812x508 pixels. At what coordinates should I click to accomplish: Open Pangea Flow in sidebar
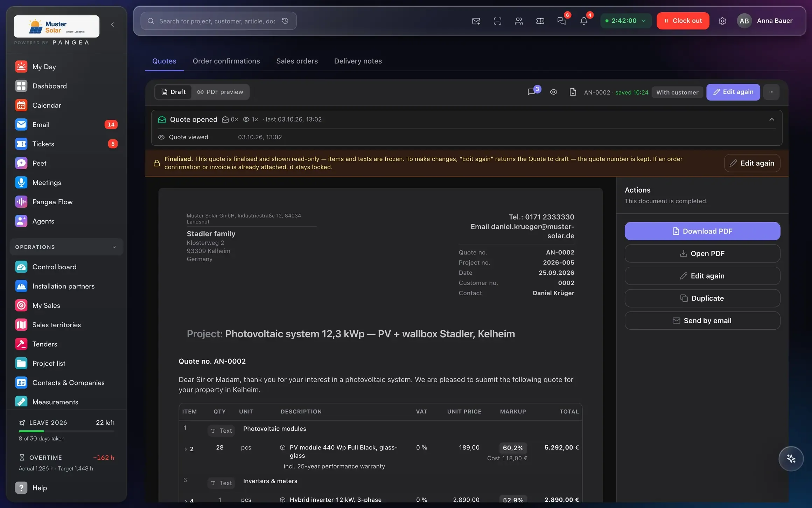click(x=66, y=201)
